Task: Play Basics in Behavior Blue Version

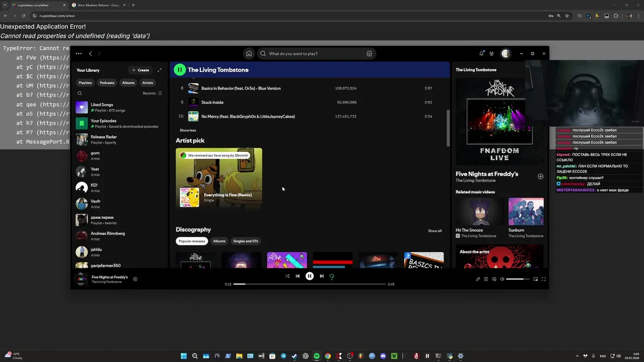Action: click(x=309, y=88)
